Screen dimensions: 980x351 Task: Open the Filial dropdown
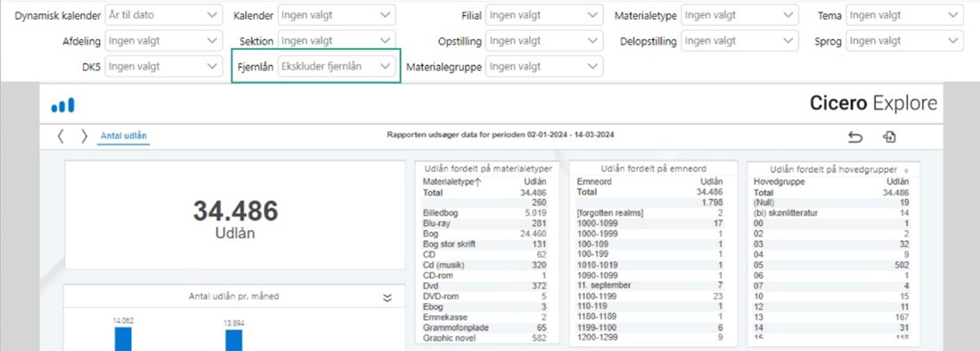point(544,15)
